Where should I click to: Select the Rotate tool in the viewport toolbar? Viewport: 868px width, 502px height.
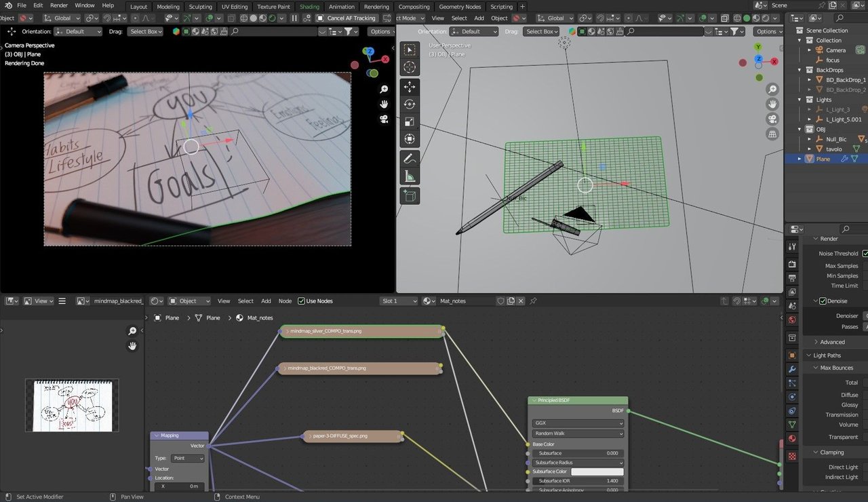(410, 104)
